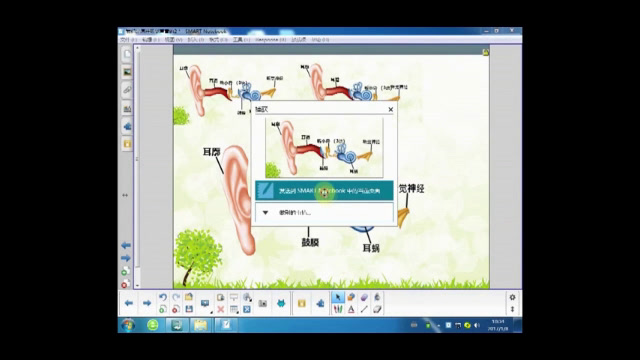Open the Gallery sidebar tab

tap(127, 72)
